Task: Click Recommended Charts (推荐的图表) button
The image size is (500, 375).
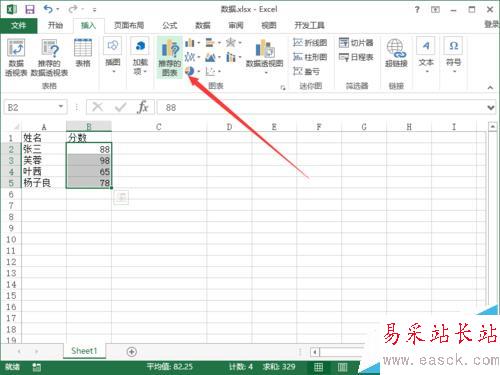Action: pos(170,58)
